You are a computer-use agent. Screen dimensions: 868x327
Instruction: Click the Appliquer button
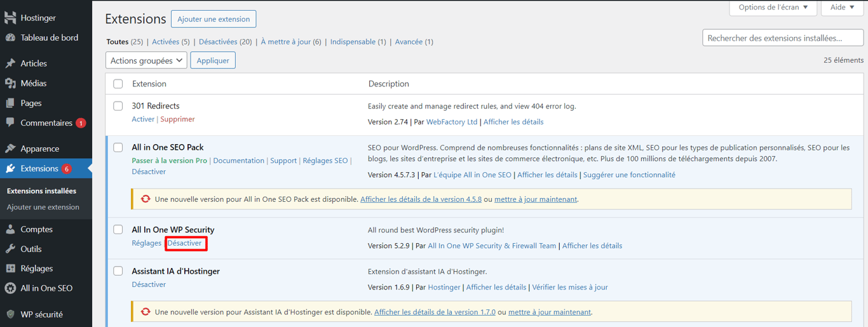click(x=213, y=60)
